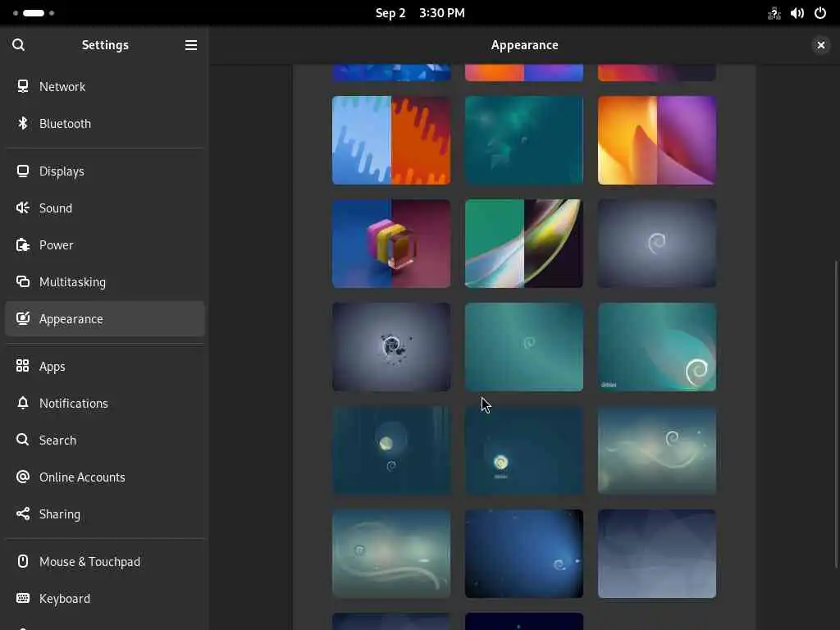This screenshot has height=630, width=840.
Task: Click the Bluetooth sidebar icon
Action: click(x=22, y=123)
